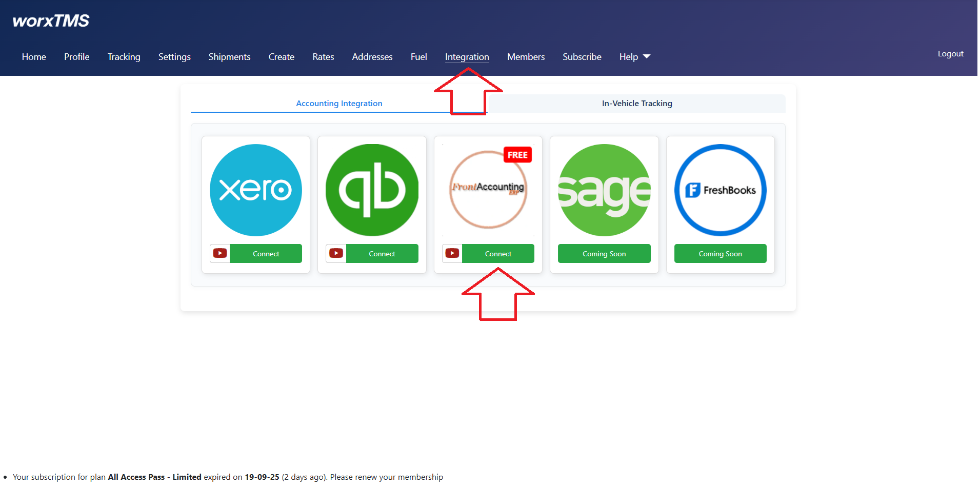
Task: Go to the Subscribe page
Action: tap(582, 57)
